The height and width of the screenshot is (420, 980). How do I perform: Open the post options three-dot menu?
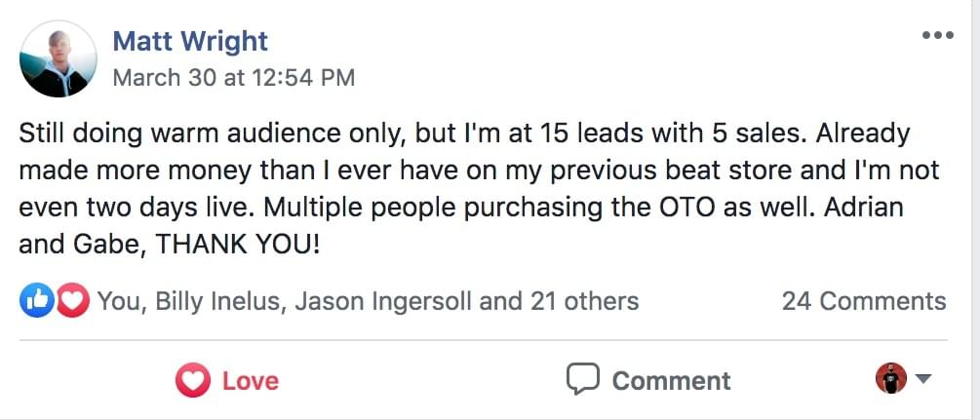pyautogui.click(x=937, y=36)
